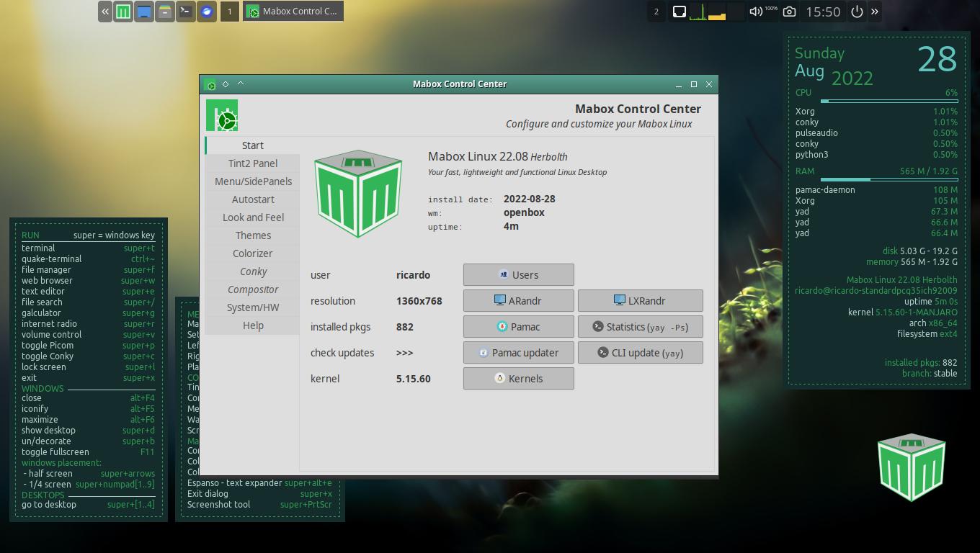Open the Mabox main menu icon in panel

(x=123, y=12)
